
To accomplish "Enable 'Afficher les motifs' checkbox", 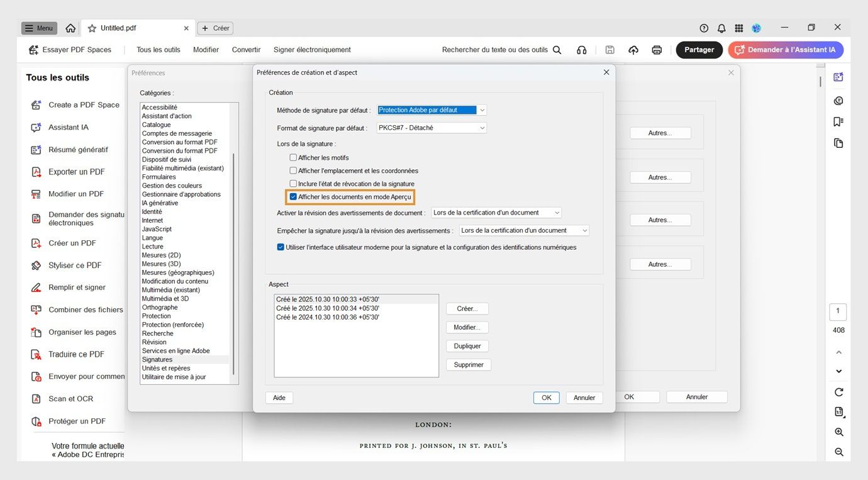I will [x=292, y=157].
